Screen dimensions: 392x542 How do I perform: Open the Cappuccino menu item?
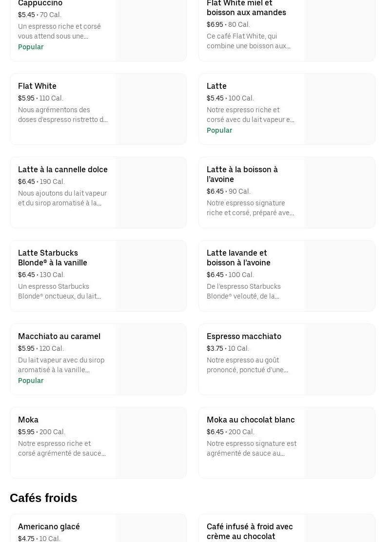(40, 3)
